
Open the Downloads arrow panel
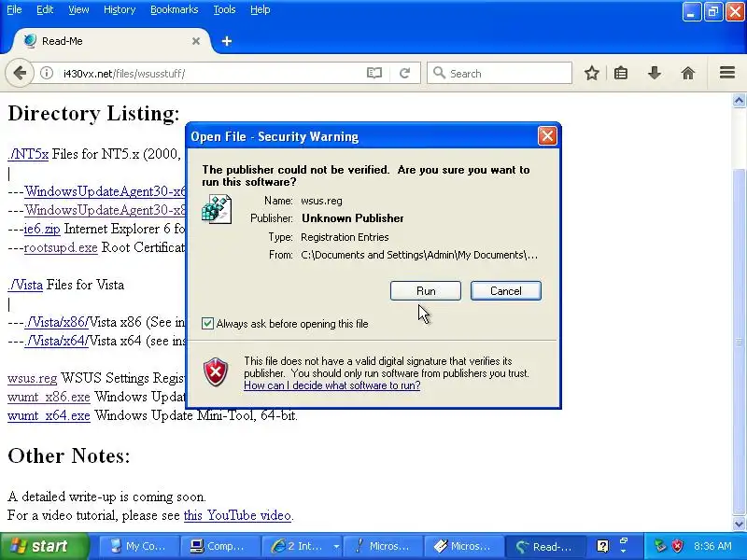[655, 74]
